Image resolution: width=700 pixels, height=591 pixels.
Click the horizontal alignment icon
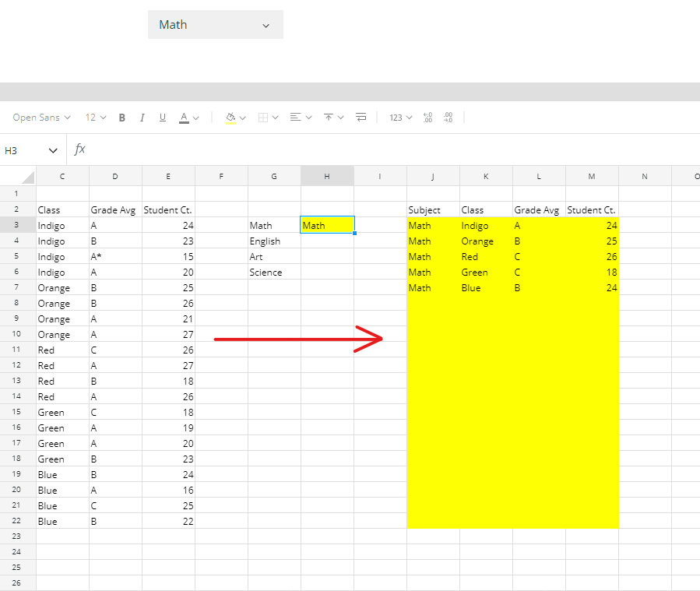pyautogui.click(x=295, y=118)
